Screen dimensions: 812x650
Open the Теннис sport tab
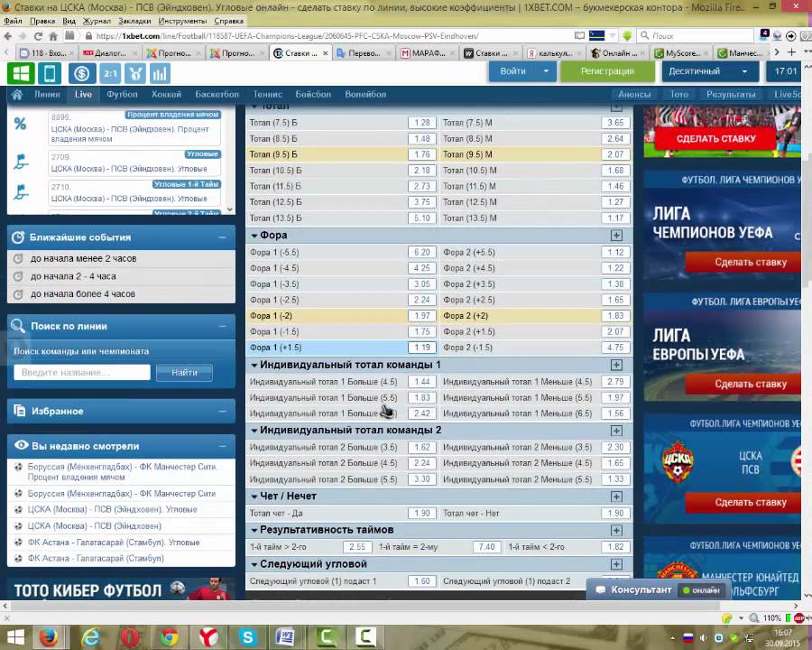click(268, 94)
